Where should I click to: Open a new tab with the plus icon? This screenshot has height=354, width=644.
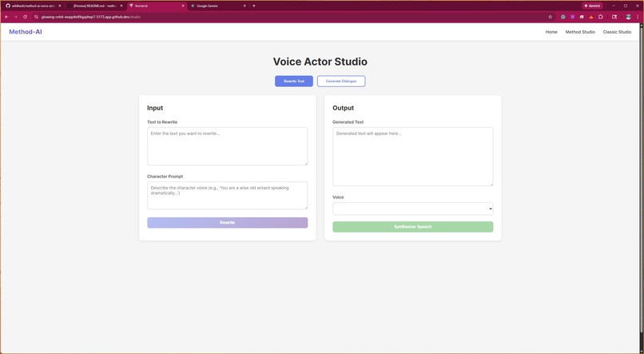click(254, 6)
